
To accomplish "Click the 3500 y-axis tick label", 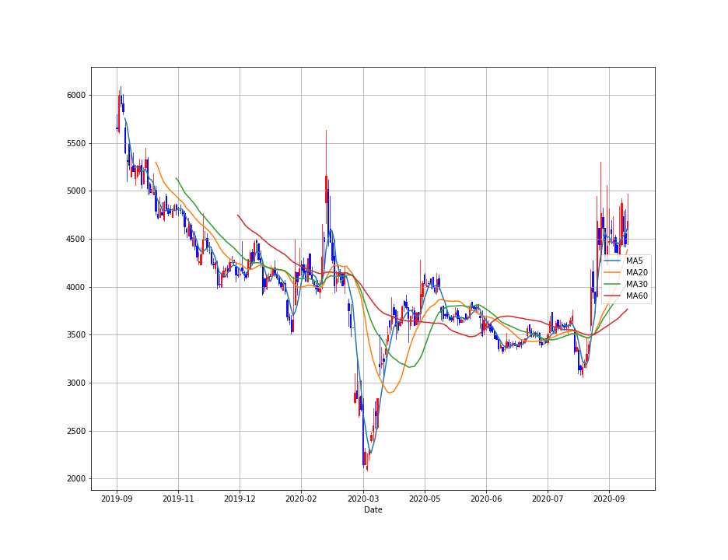I will 76,334.
